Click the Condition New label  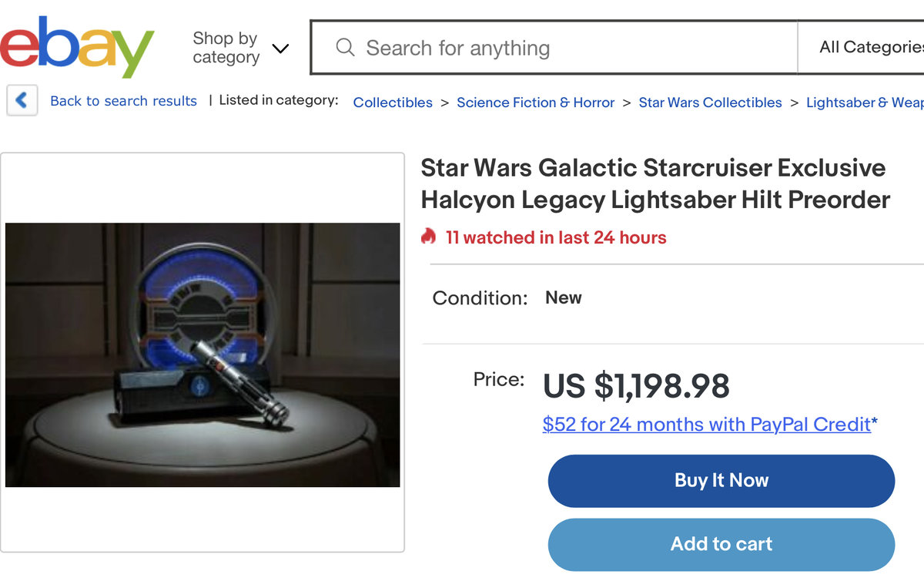click(x=563, y=297)
